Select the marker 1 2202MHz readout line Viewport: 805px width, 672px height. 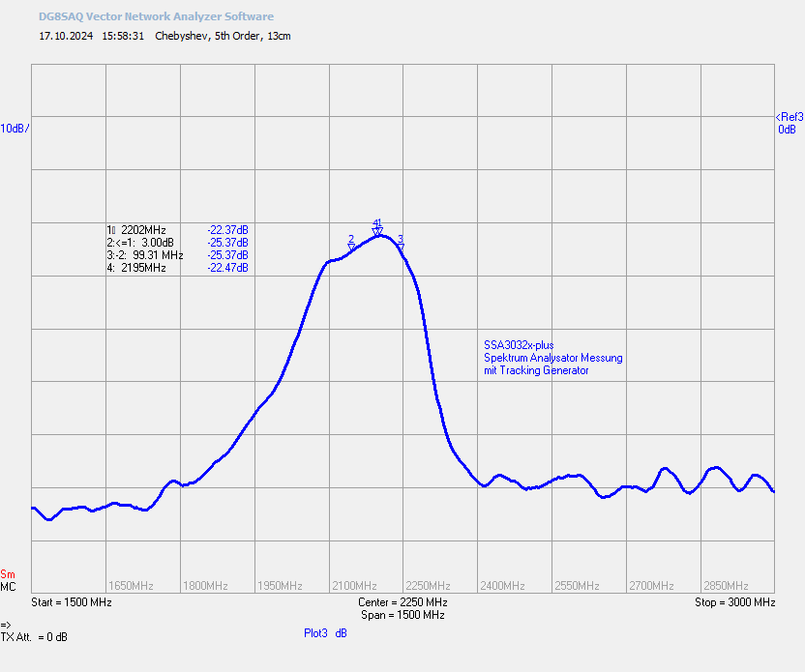178,230
